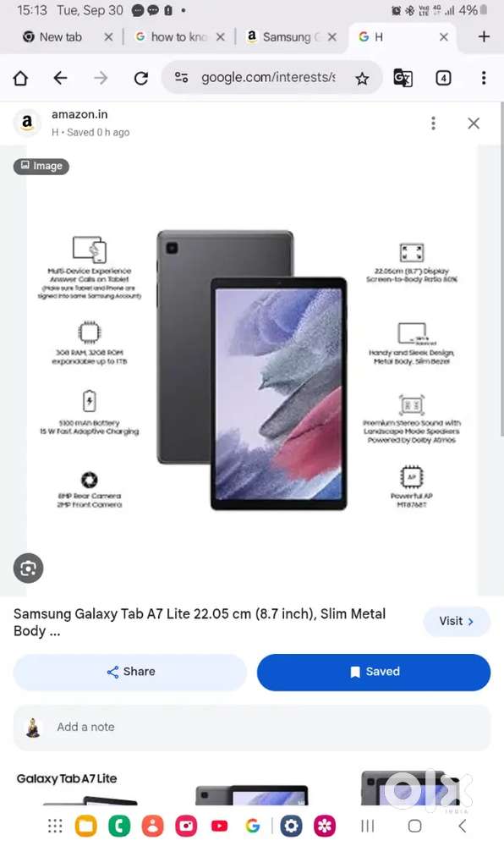The height and width of the screenshot is (846, 504).
Task: Click the Share button
Action: [130, 672]
